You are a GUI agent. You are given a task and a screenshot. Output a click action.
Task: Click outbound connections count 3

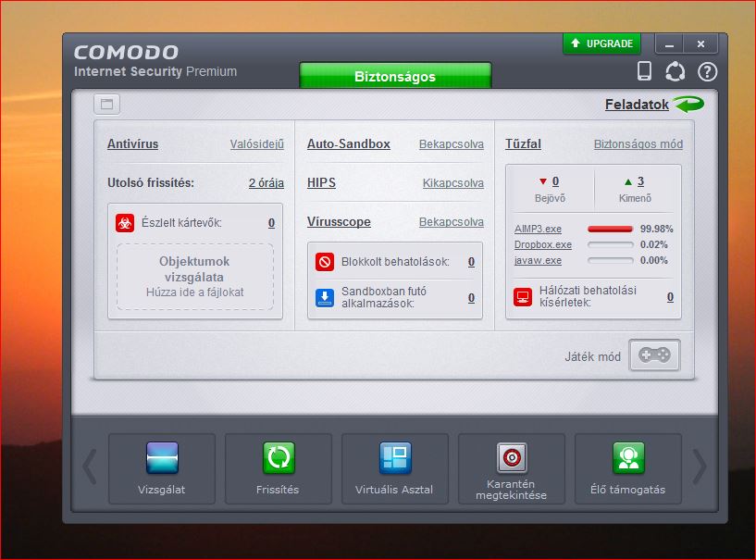click(x=640, y=181)
